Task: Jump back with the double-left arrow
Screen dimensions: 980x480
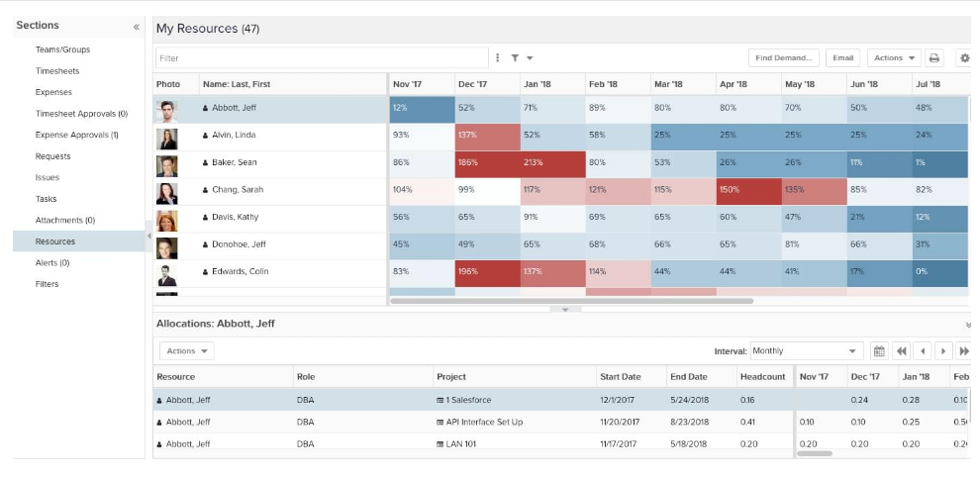Action: click(901, 351)
